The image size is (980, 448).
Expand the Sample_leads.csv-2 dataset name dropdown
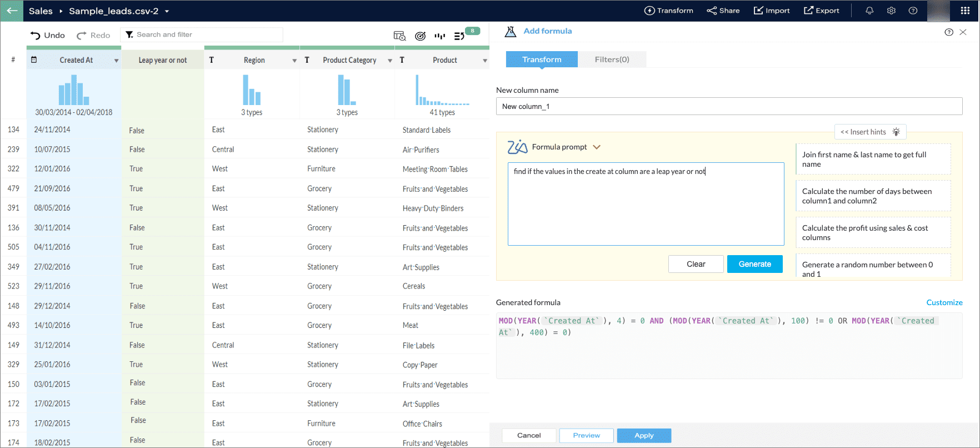point(167,11)
